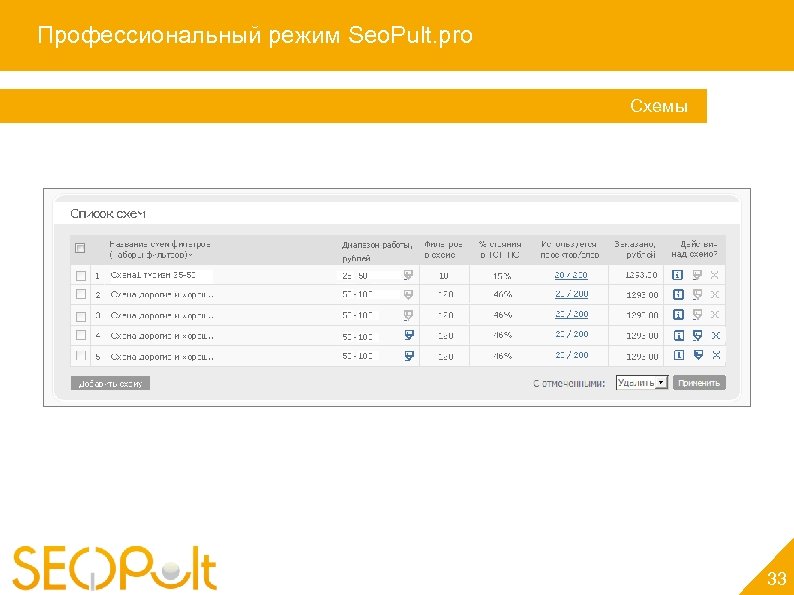
Task: Click the 'С отмеченными:' label
Action: (569, 383)
